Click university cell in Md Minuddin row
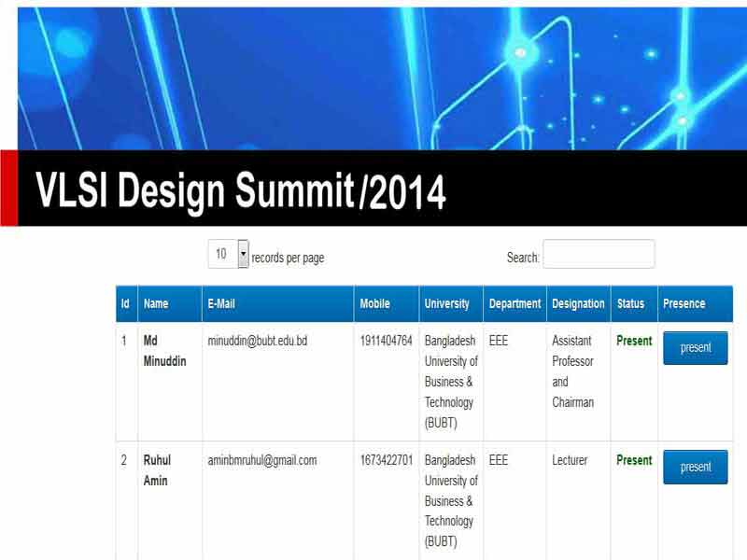The width and height of the screenshot is (747, 560). (x=451, y=382)
